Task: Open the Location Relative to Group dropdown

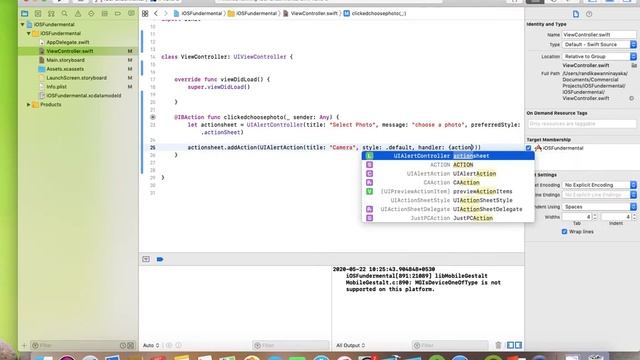Action: 599,56
